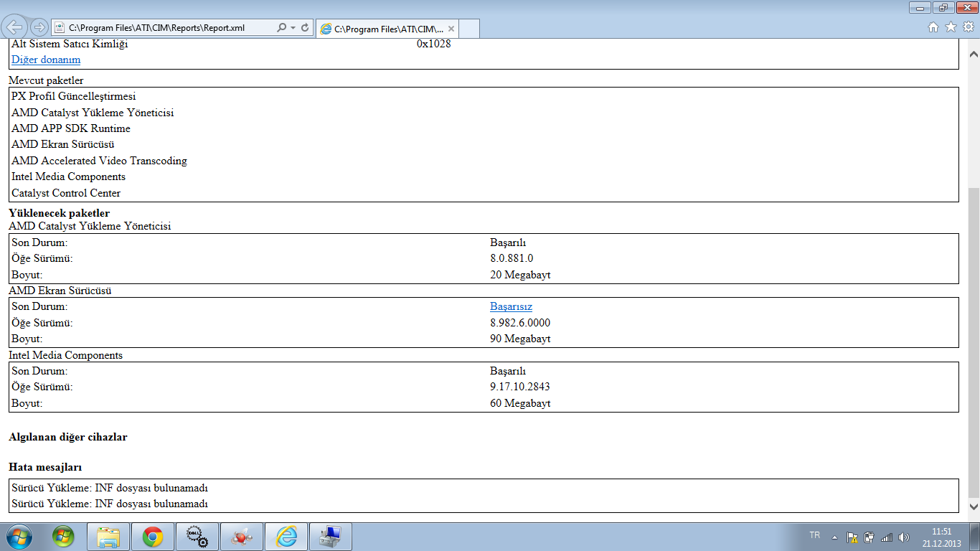This screenshot has height=551, width=980.
Task: Open the computer installer taskbar icon
Action: pos(331,537)
